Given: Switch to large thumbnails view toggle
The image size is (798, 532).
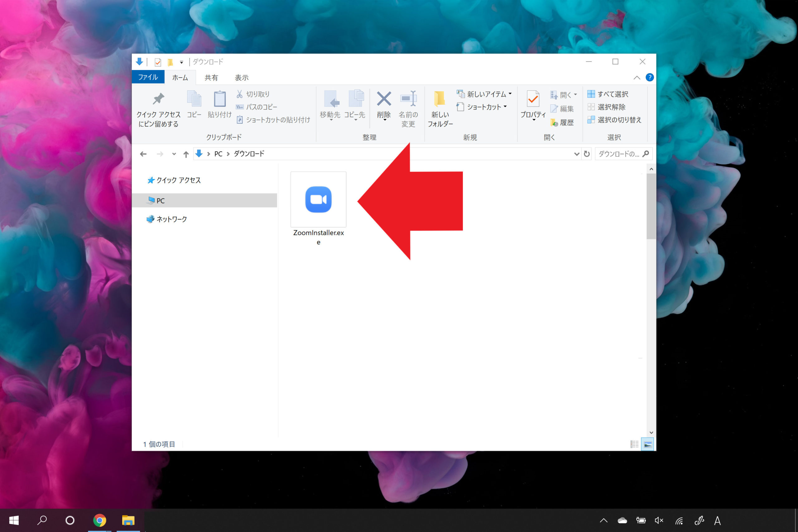Looking at the screenshot, I should tap(647, 444).
